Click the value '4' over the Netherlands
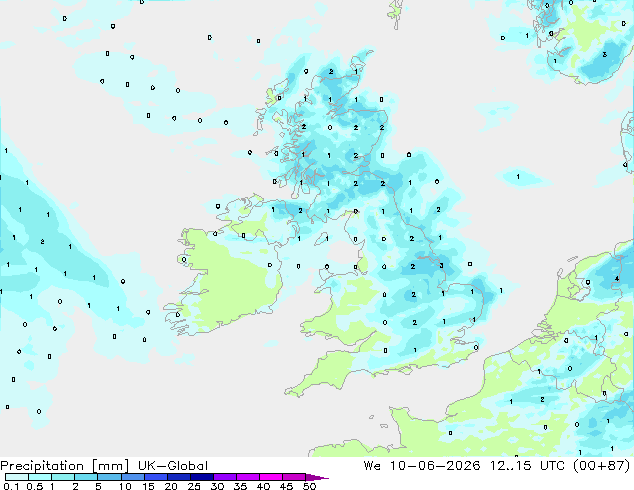Image resolution: width=634 pixels, height=490 pixels. pyautogui.click(x=617, y=279)
